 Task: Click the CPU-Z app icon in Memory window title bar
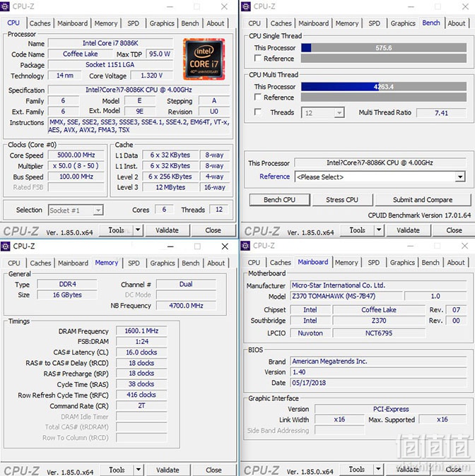[x=5, y=246]
